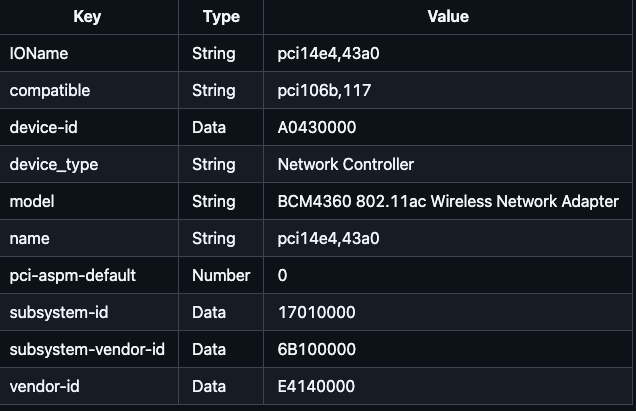Select the value A0430000

(316, 128)
